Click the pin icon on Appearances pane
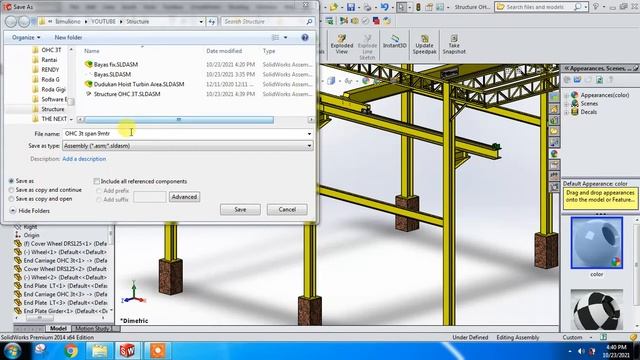This screenshot has height=360, width=640. (x=636, y=68)
